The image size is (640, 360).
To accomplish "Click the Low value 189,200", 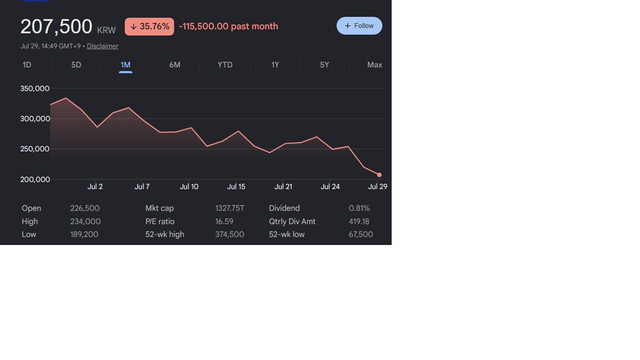I will click(84, 235).
